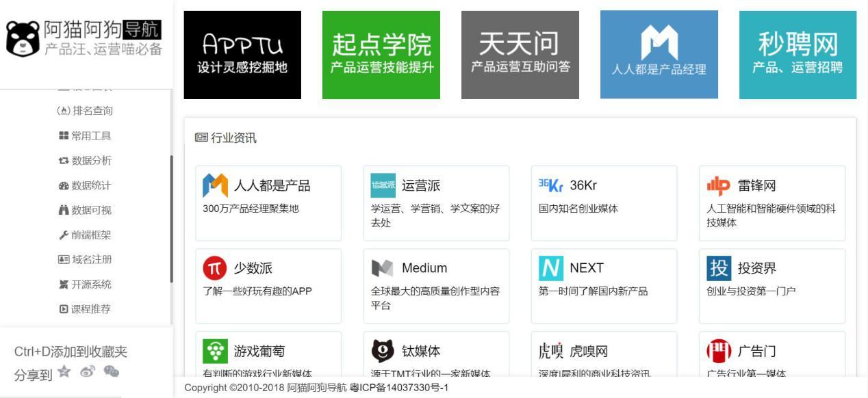Click the 学运营、学营销、学文案的好去处 description
The width and height of the screenshot is (868, 398).
[x=435, y=215]
